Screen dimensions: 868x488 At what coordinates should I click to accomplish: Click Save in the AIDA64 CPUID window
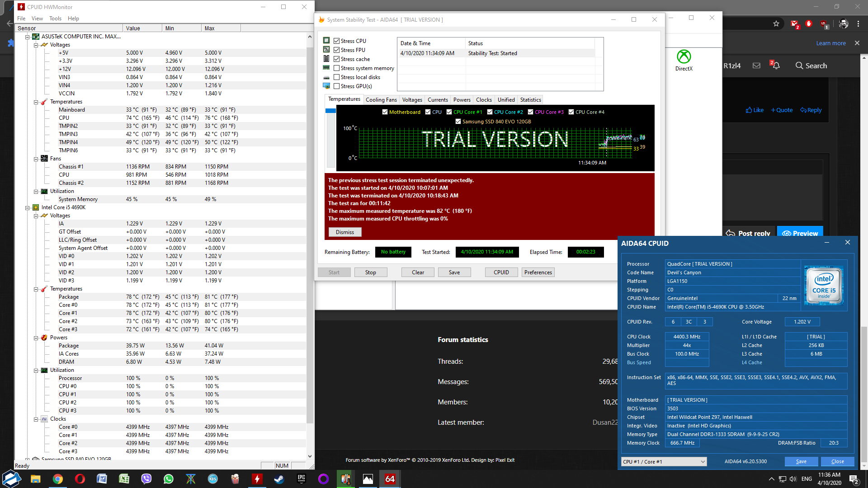pyautogui.click(x=801, y=461)
